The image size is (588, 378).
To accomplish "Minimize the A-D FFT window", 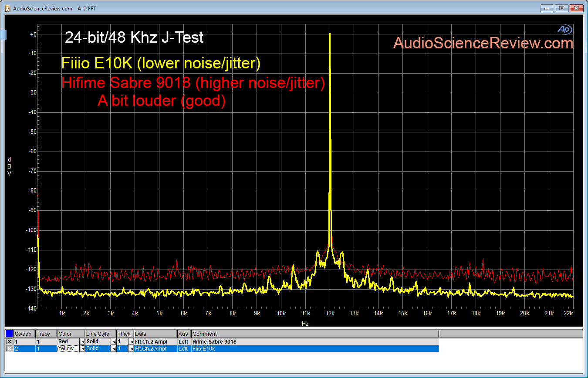I will tap(547, 8).
